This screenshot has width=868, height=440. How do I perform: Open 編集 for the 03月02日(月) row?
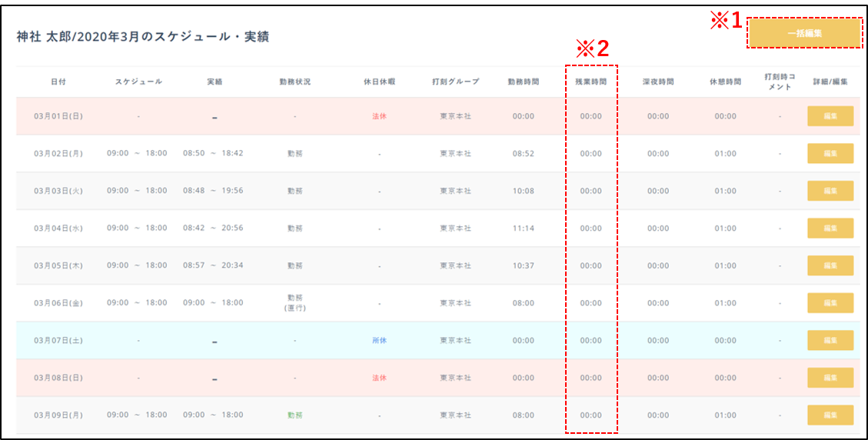pyautogui.click(x=830, y=153)
